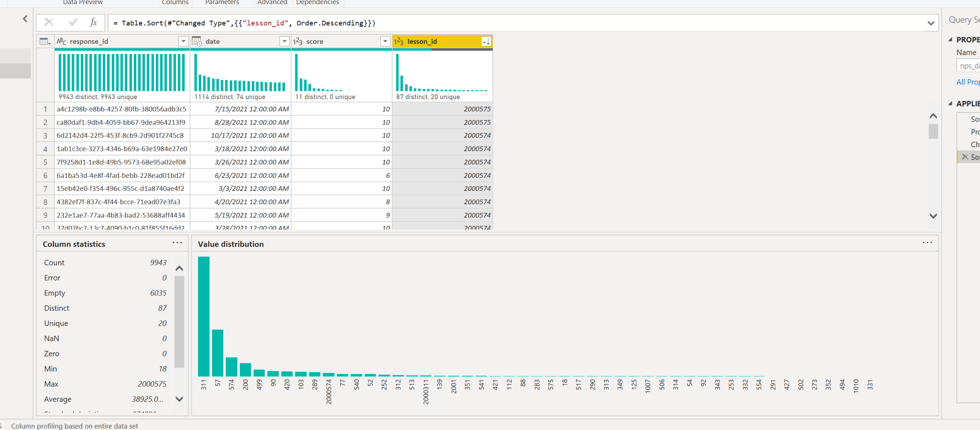Open response_id column filter dropdown
This screenshot has height=430, width=980.
183,41
